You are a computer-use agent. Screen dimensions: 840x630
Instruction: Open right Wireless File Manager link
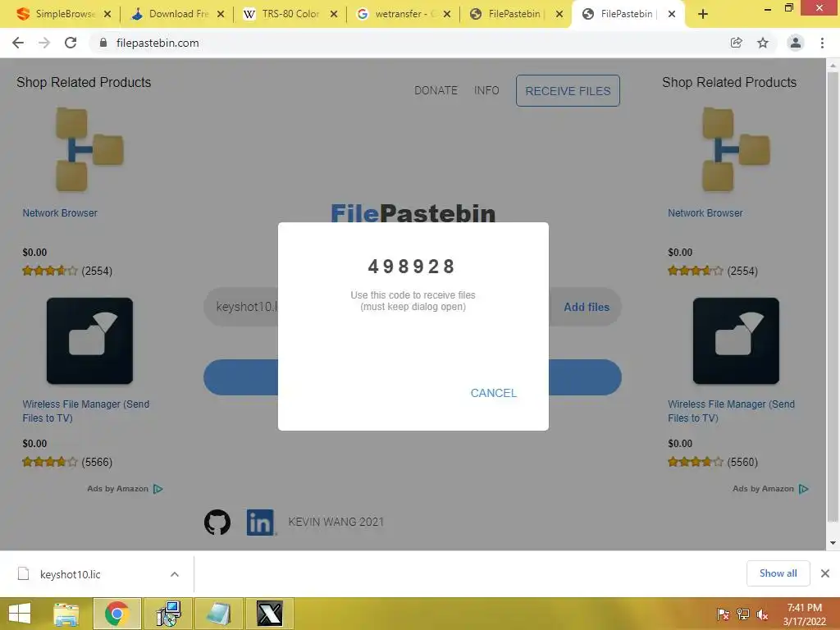click(731, 411)
